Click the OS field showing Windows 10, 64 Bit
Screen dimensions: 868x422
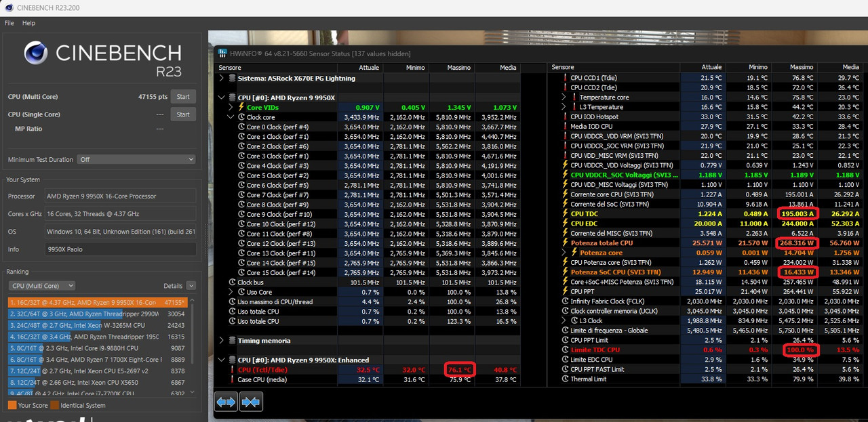(120, 232)
